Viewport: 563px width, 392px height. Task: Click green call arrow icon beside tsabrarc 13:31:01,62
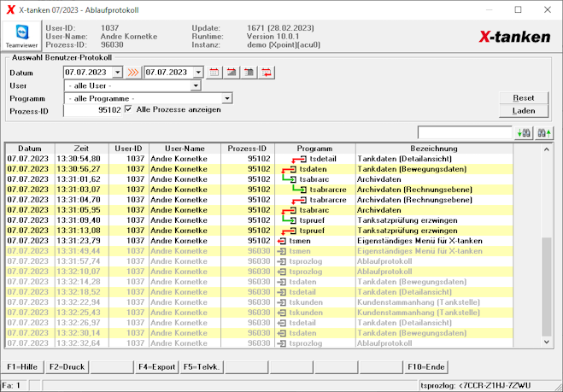click(x=289, y=178)
